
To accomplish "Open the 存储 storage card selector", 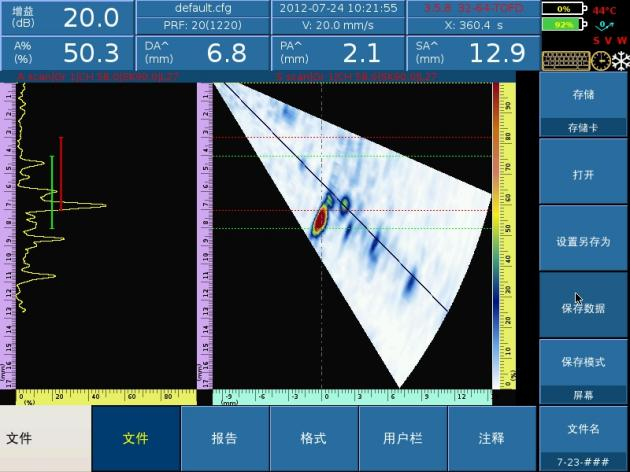I will point(583,107).
